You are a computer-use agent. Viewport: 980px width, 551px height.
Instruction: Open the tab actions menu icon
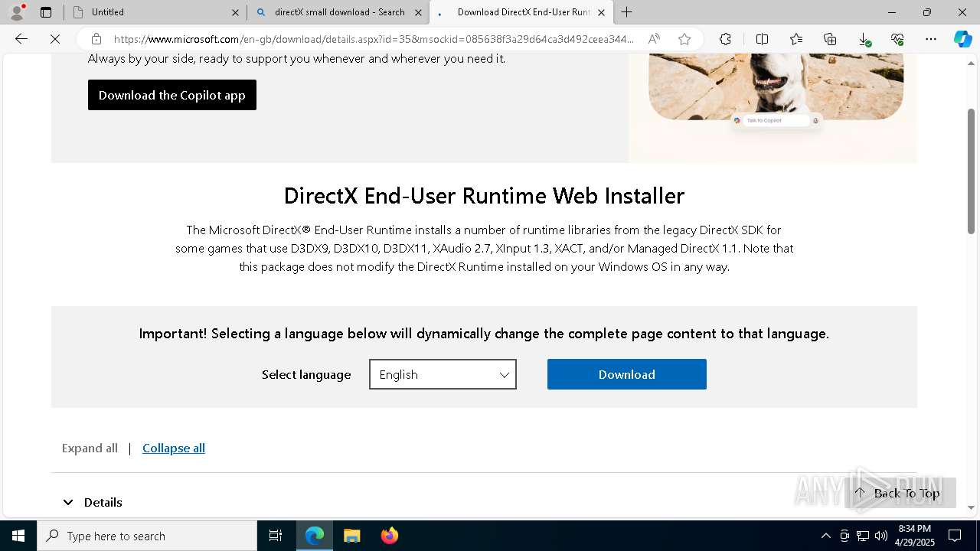46,12
